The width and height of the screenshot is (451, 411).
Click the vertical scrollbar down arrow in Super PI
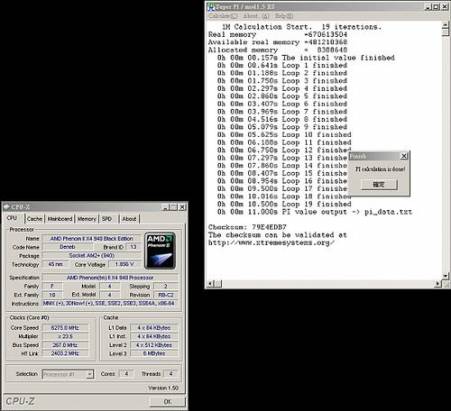pos(445,276)
